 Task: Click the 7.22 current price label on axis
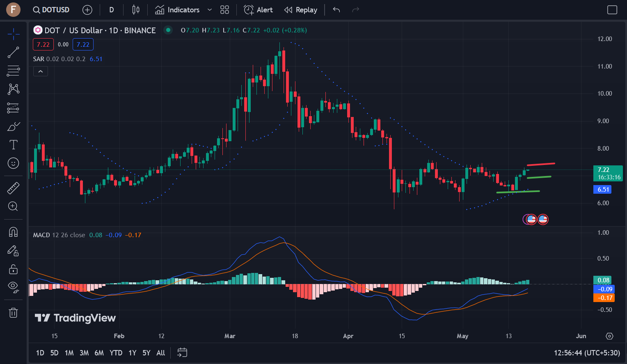point(608,173)
